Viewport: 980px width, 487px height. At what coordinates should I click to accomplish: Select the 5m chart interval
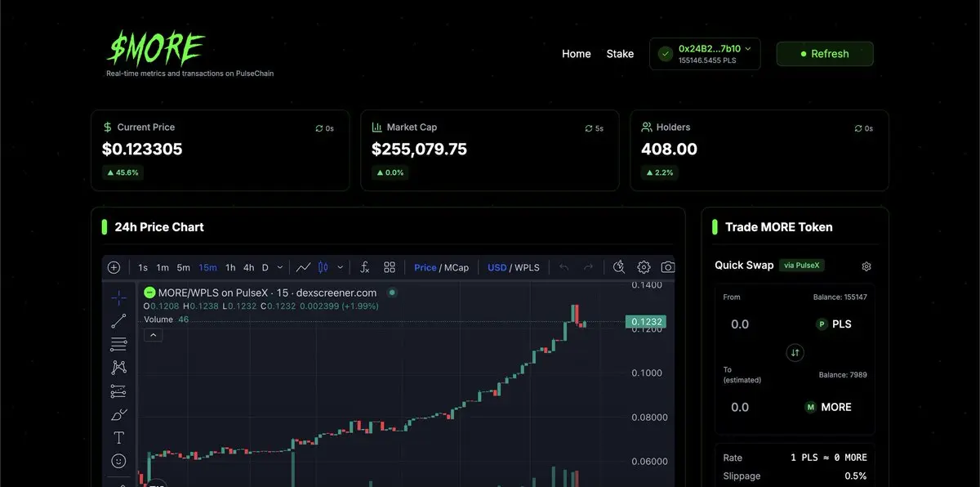[x=184, y=267]
